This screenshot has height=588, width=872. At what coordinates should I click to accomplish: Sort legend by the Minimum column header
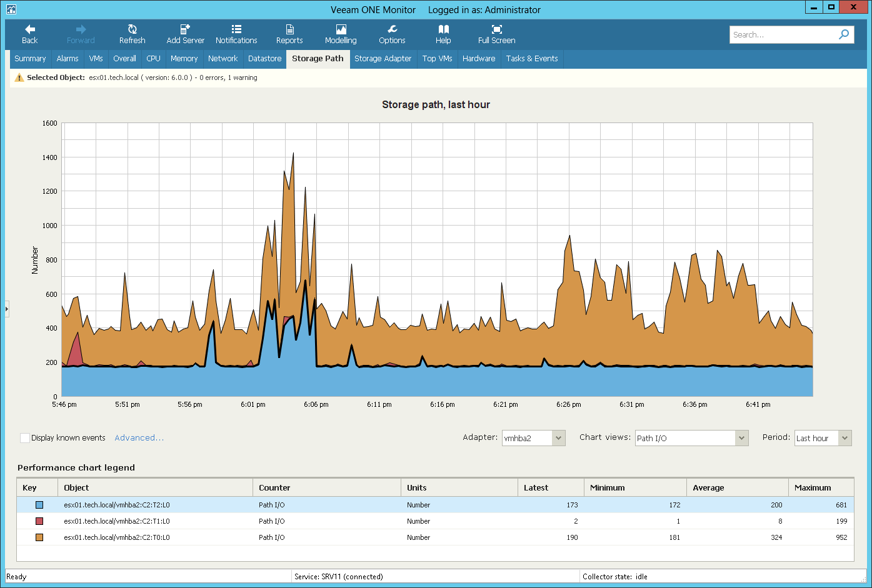click(634, 487)
